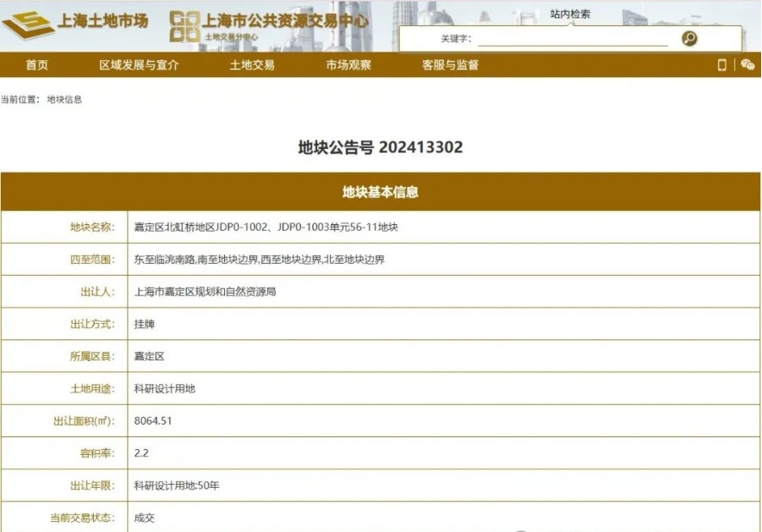Select the 嘉定区 value in 所属区县 row

tap(149, 356)
